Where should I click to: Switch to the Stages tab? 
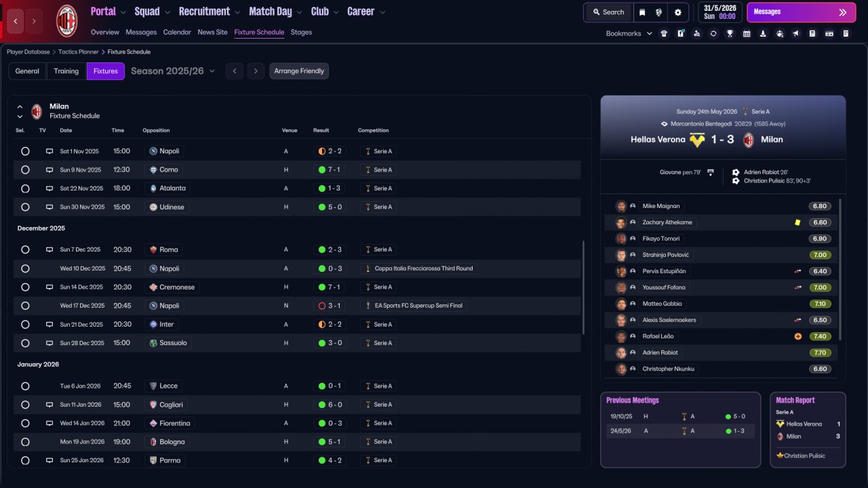pos(301,32)
